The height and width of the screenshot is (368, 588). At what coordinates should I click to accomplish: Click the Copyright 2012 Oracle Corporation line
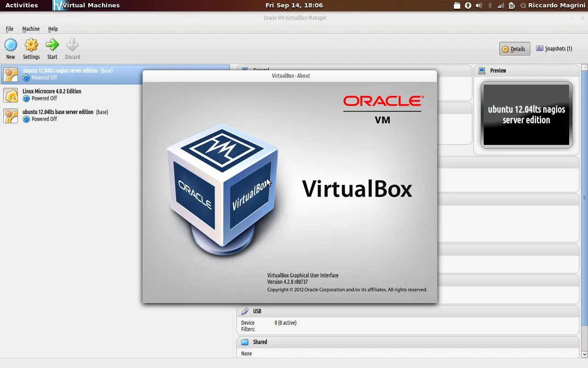(x=347, y=290)
